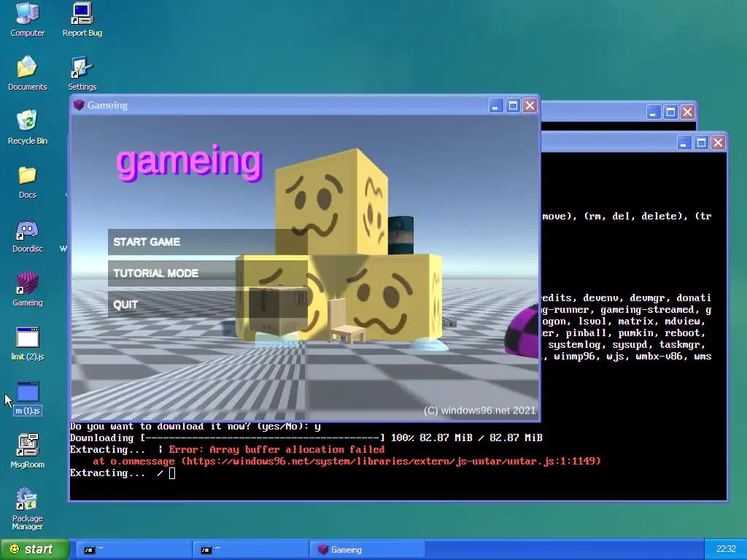Viewport: 747px width, 560px height.
Task: Open the MsgRoom desktop shortcut
Action: (27, 451)
